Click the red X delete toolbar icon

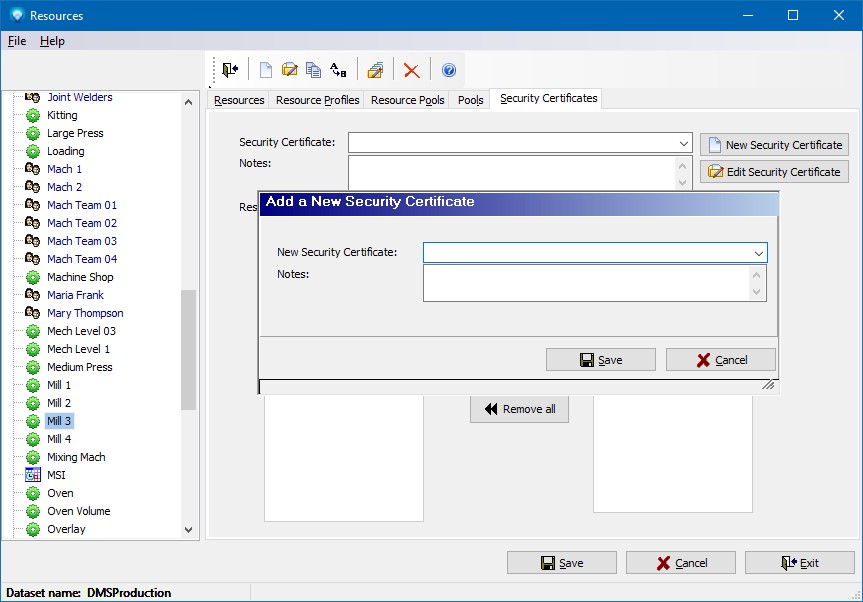click(411, 70)
